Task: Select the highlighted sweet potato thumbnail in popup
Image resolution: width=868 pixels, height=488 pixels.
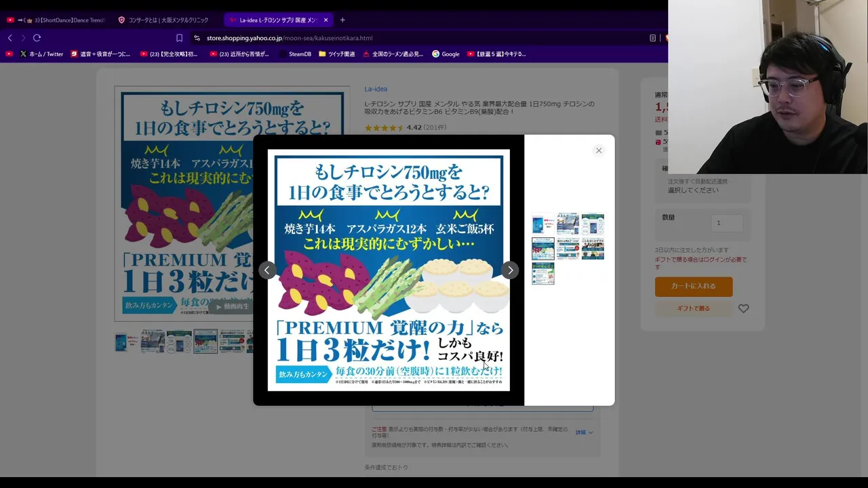Action: (542, 249)
